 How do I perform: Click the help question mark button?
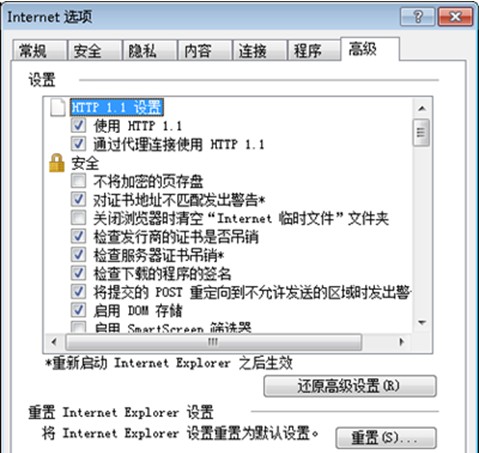pyautogui.click(x=418, y=16)
